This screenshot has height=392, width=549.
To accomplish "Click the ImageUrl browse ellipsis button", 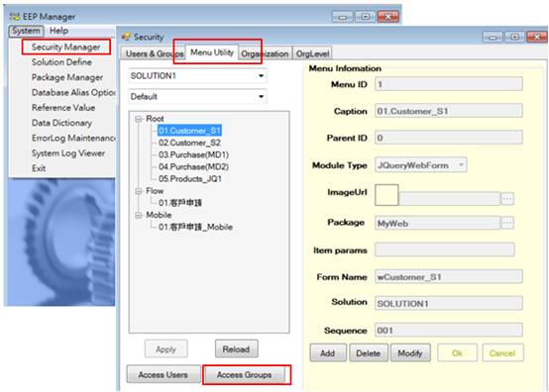I will [x=507, y=199].
